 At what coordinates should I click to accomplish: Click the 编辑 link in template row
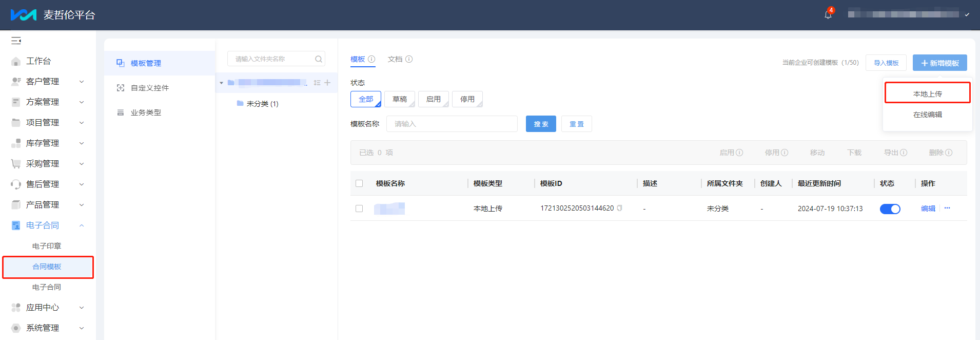(928, 209)
